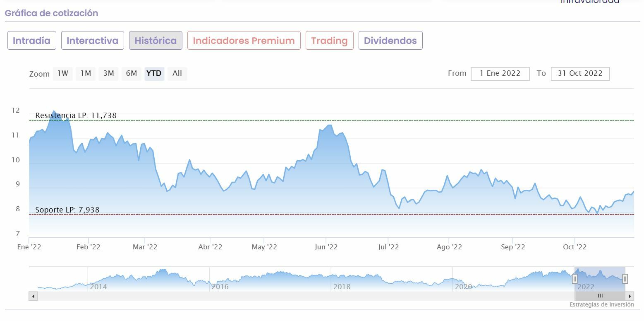Select the 6M zoom range

[x=132, y=74]
